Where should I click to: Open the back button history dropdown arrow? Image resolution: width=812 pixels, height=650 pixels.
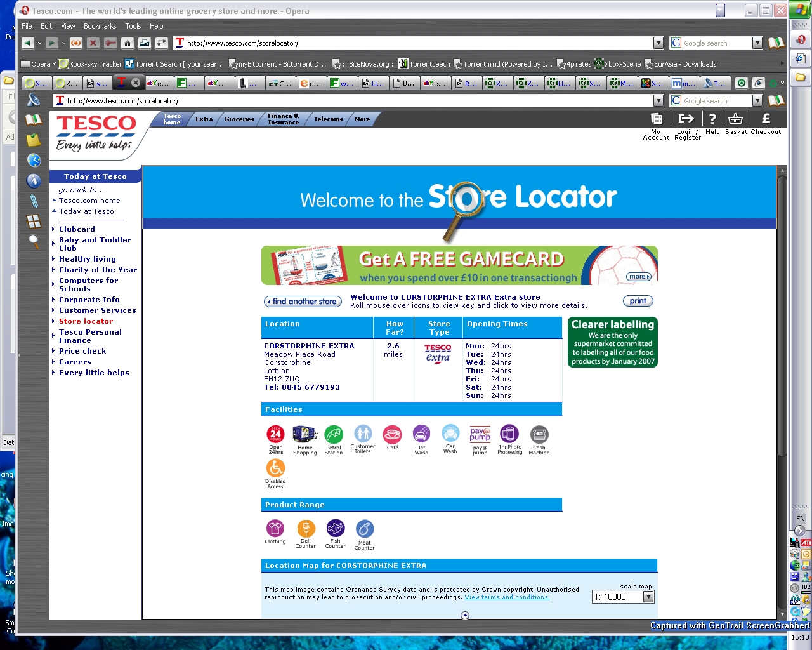tap(39, 43)
